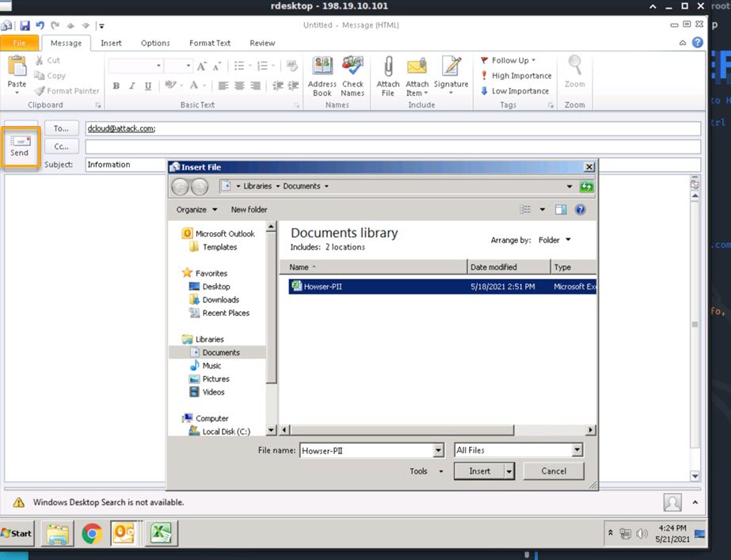Click the numbering list icon
The width and height of the screenshot is (731, 560).
tap(262, 66)
